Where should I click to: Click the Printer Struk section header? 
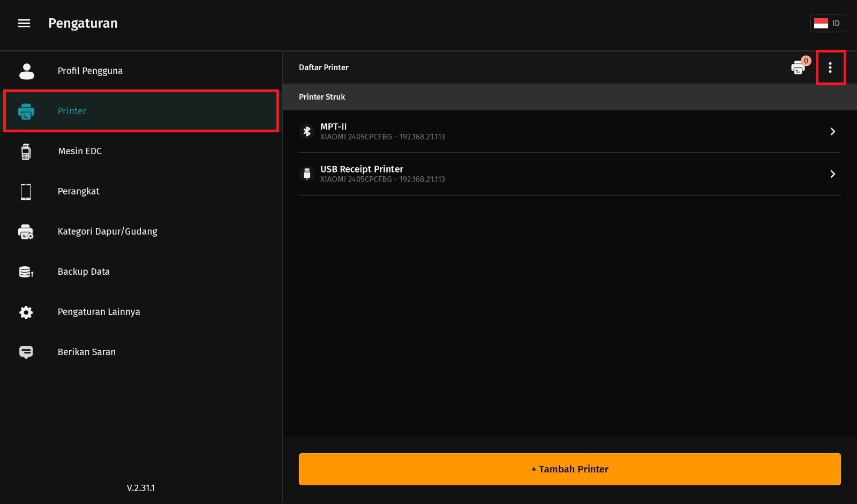pyautogui.click(x=322, y=97)
